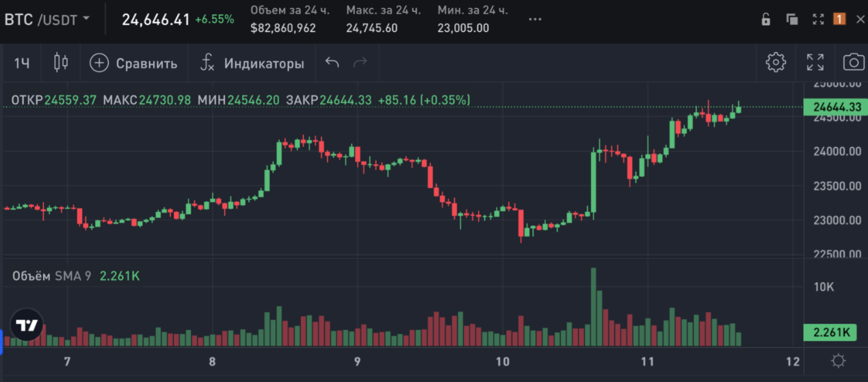Screen dimensions: 868x382
Task: Click the Объём SMA 9 indicator label
Action: (52, 276)
